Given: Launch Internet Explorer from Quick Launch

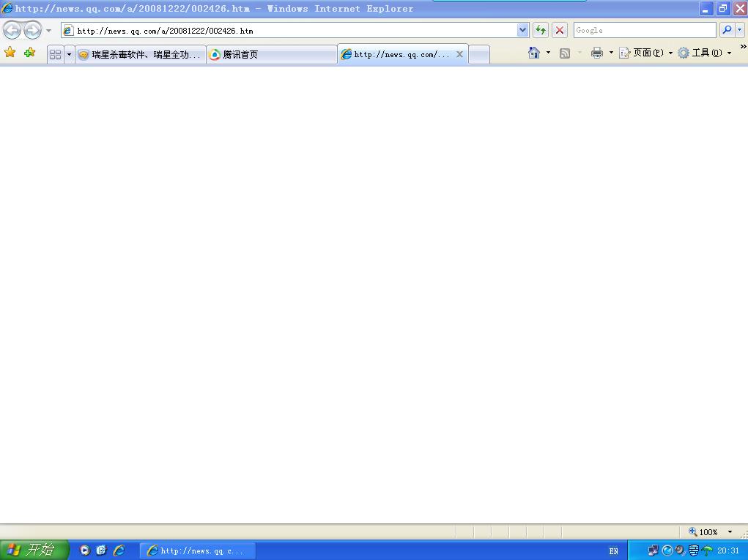Looking at the screenshot, I should pyautogui.click(x=119, y=550).
